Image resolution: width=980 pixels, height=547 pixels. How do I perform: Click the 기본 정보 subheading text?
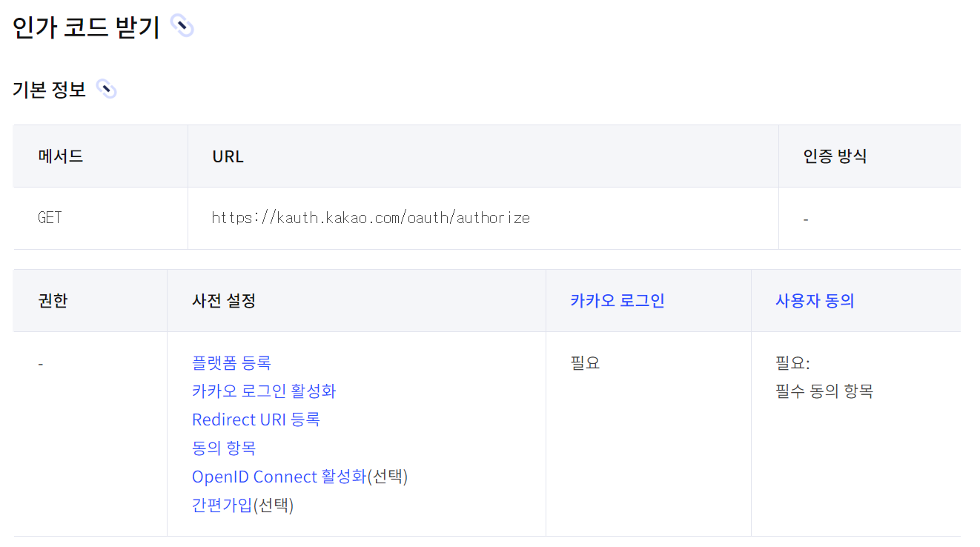point(49,90)
